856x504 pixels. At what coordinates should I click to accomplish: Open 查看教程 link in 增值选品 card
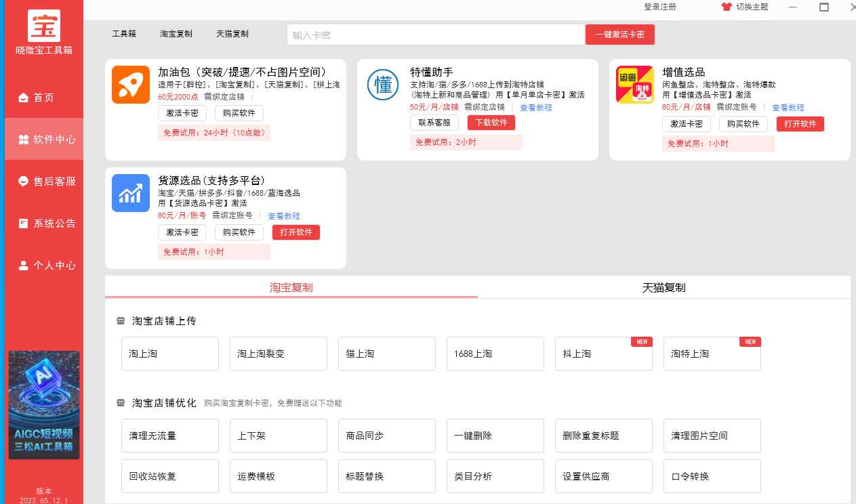(x=788, y=107)
